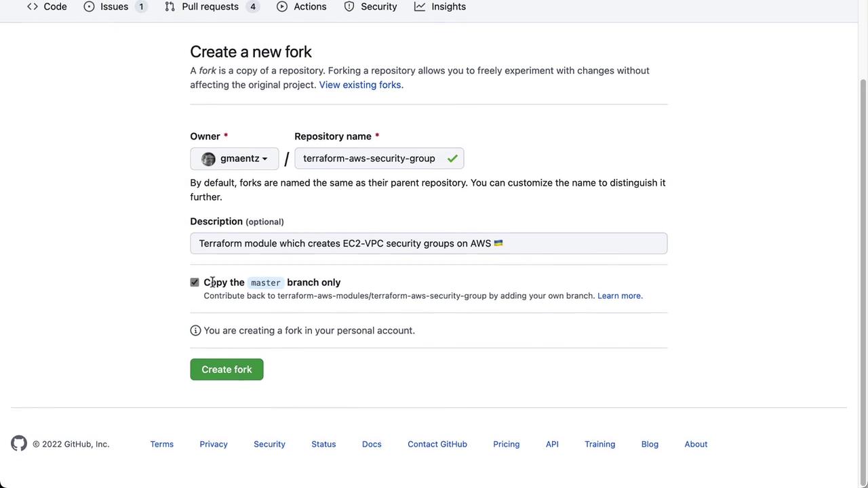
Task: Click the Description text field
Action: click(x=429, y=243)
